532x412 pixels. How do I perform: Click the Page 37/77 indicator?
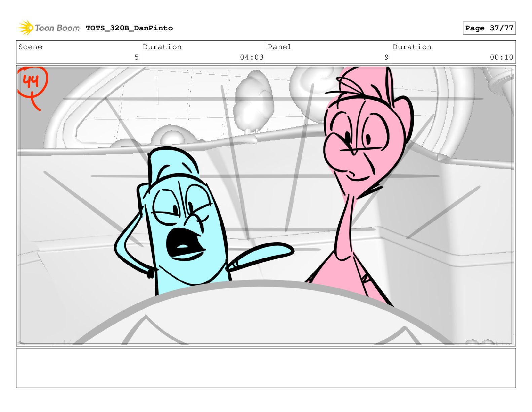[489, 28]
